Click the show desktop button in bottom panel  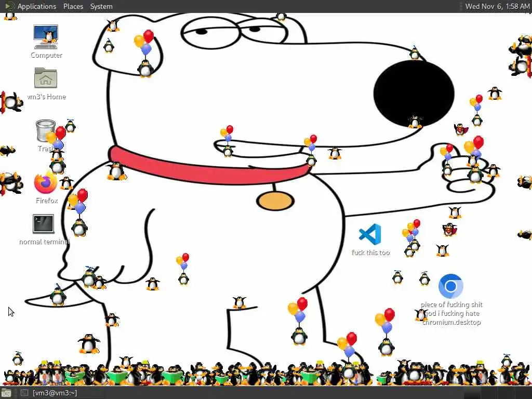click(6, 393)
